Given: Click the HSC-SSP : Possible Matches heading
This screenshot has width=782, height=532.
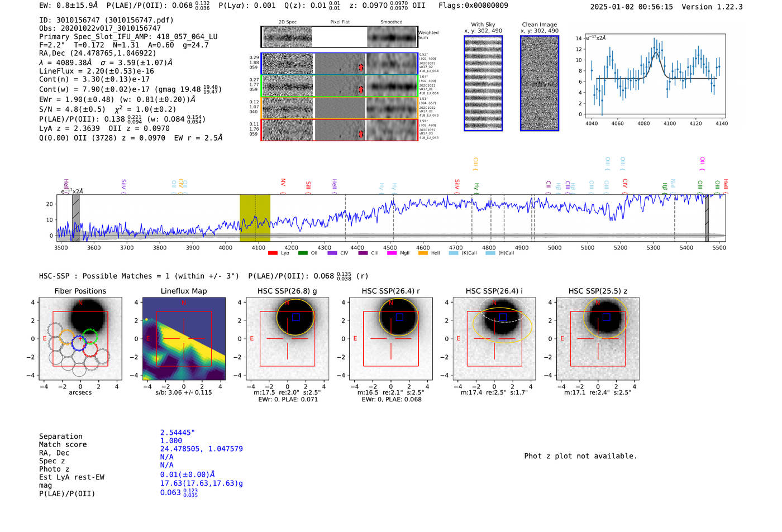Looking at the screenshot, I should click(139, 276).
